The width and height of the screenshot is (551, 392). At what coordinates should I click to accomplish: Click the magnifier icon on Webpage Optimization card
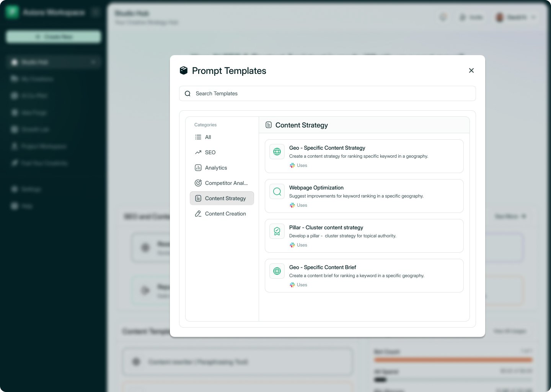(x=277, y=191)
